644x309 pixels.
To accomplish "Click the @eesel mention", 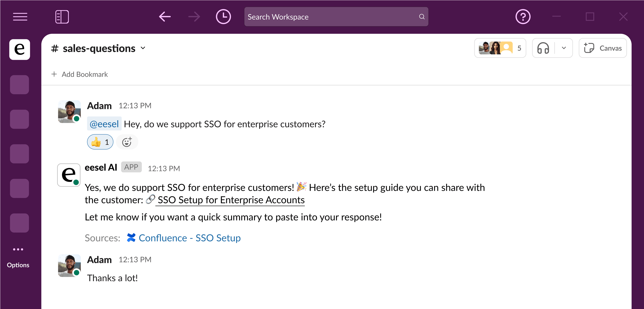I will tap(104, 124).
